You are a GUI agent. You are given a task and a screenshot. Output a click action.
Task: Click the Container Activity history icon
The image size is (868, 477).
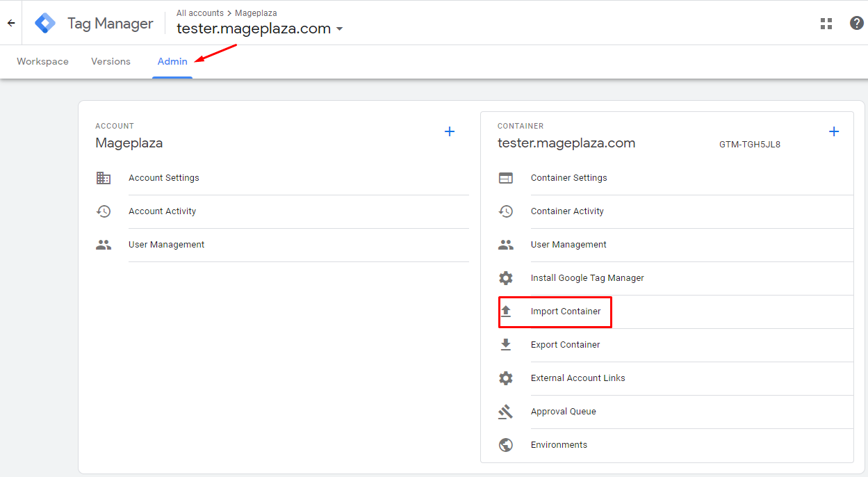coord(506,211)
